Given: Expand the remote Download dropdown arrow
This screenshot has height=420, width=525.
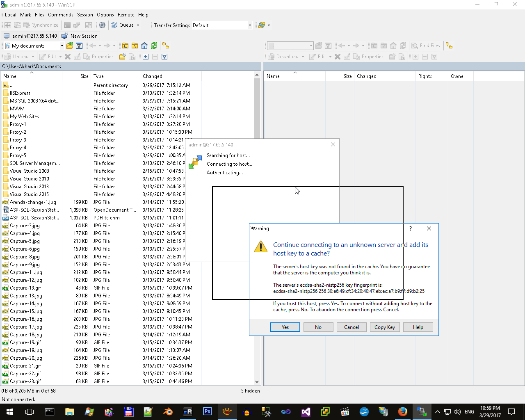Looking at the screenshot, I should click(303, 57).
